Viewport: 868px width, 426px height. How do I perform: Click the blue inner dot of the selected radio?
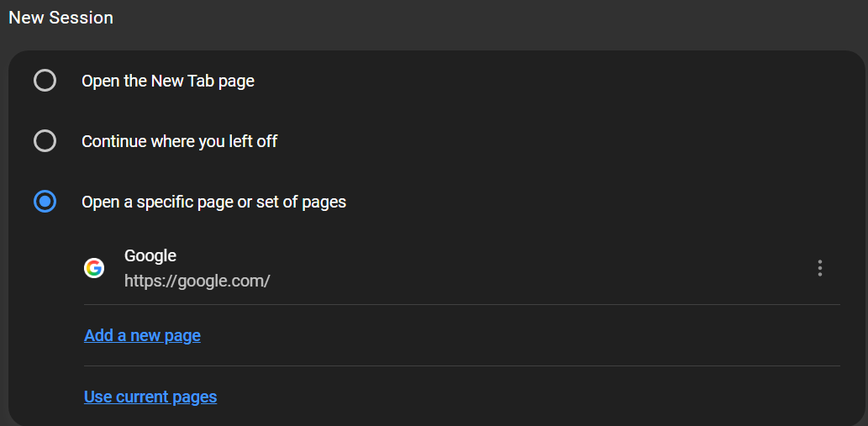click(x=45, y=202)
